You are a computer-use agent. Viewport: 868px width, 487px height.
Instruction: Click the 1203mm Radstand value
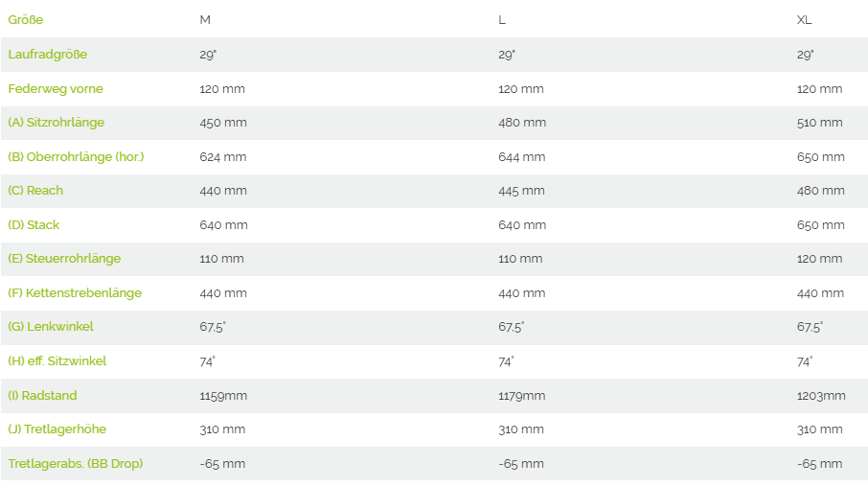pyautogui.click(x=821, y=396)
